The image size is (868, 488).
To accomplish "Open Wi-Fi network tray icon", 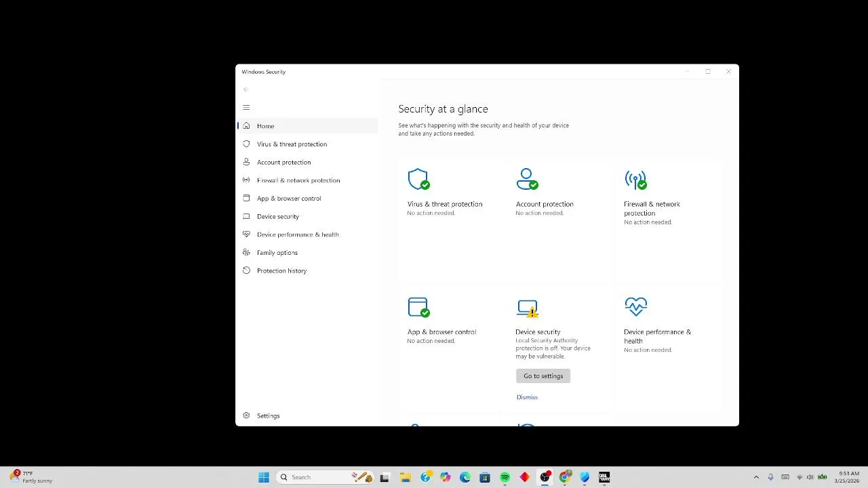I will pyautogui.click(x=800, y=477).
